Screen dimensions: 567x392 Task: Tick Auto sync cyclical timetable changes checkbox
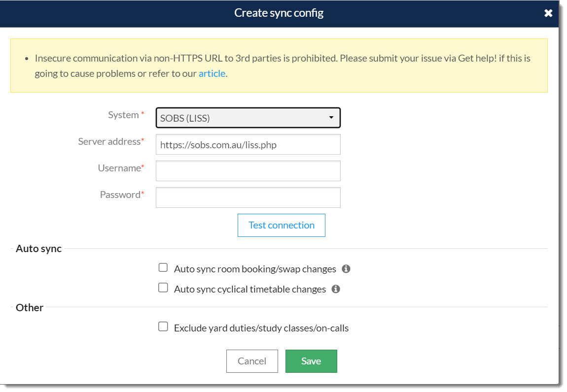(163, 288)
